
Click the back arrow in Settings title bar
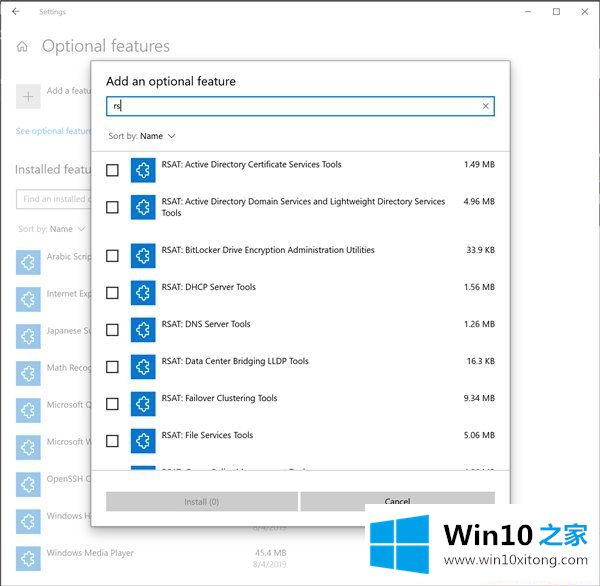pos(16,11)
